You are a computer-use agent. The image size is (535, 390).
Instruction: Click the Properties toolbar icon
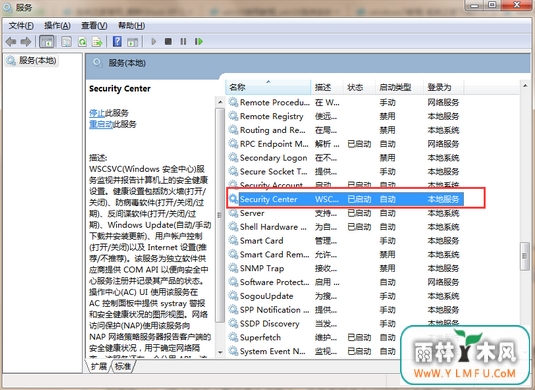coord(66,42)
